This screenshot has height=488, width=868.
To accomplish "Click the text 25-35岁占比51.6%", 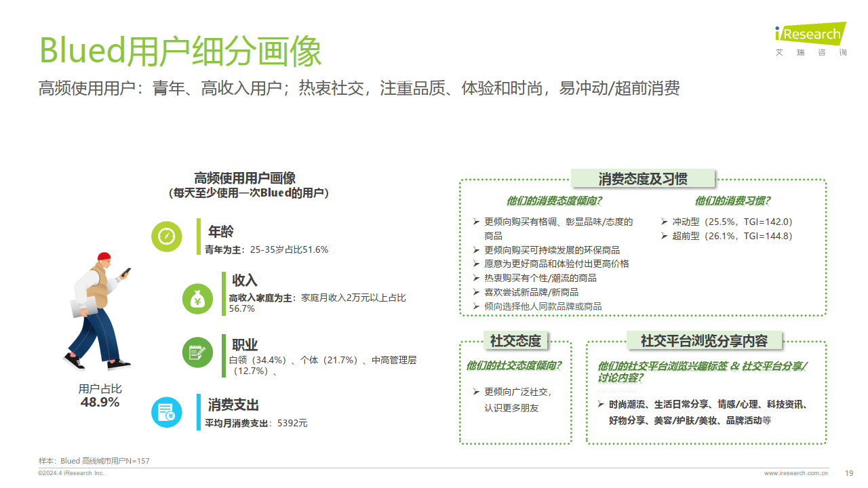I will coord(289,249).
